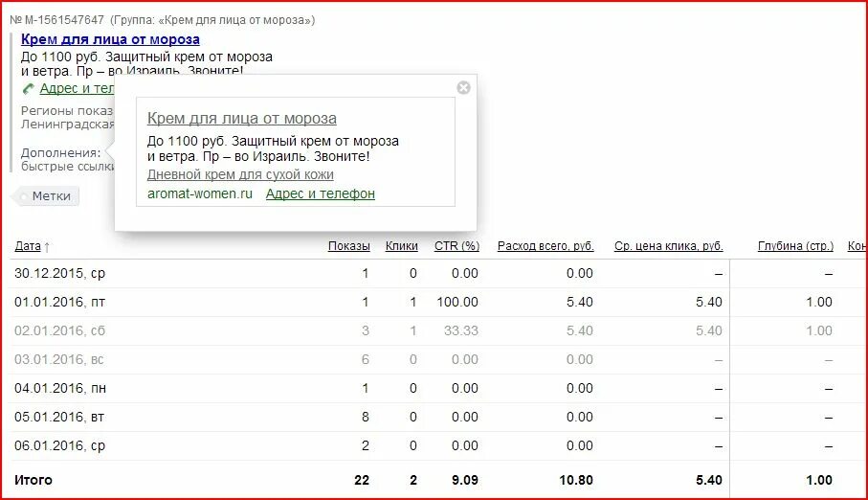
Task: Click the partly hidden 'Адрес и тел' link behind popup
Action: coord(77,89)
